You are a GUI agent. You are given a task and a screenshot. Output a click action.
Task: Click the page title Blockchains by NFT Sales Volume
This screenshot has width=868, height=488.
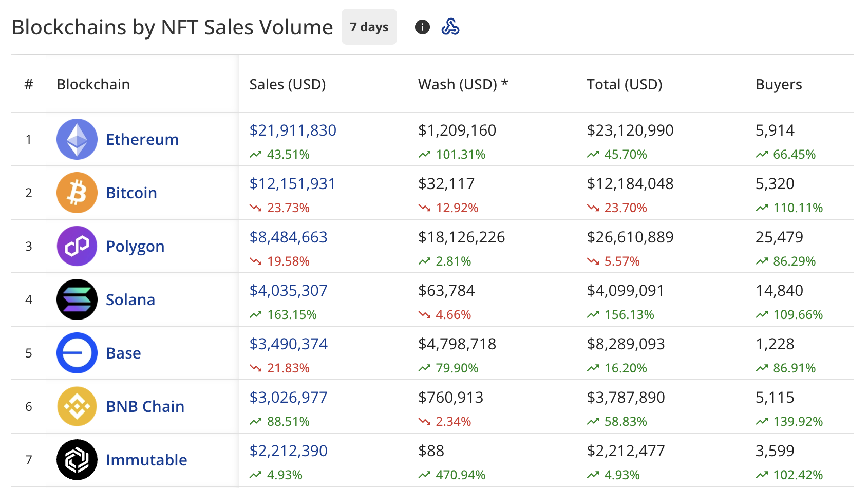click(x=172, y=27)
